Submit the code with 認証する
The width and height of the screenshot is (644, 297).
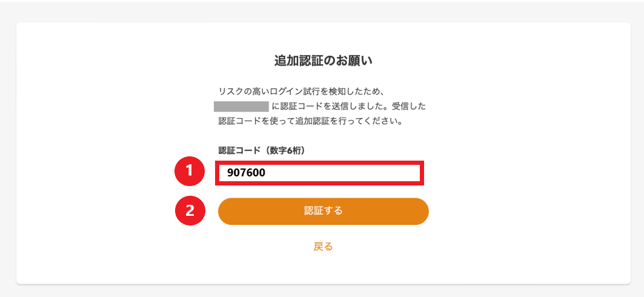point(324,211)
